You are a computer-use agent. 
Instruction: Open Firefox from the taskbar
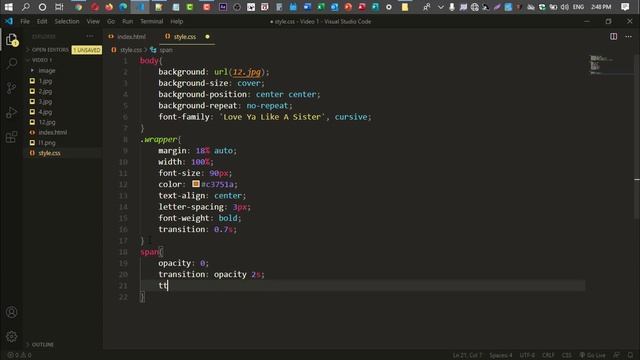[x=109, y=7]
